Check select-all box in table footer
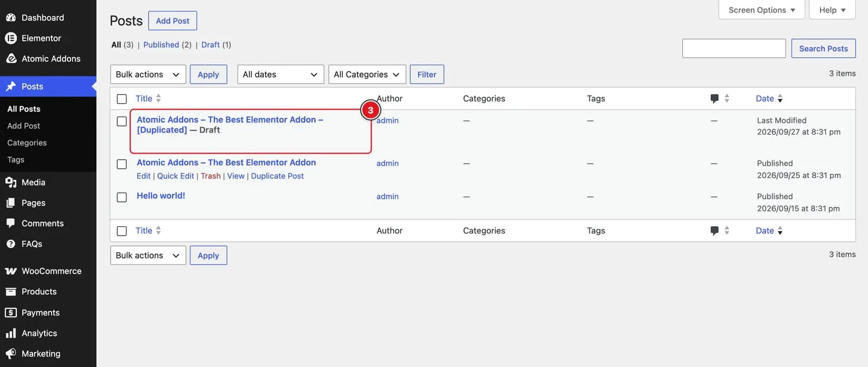This screenshot has width=868, height=367. pyautogui.click(x=122, y=231)
